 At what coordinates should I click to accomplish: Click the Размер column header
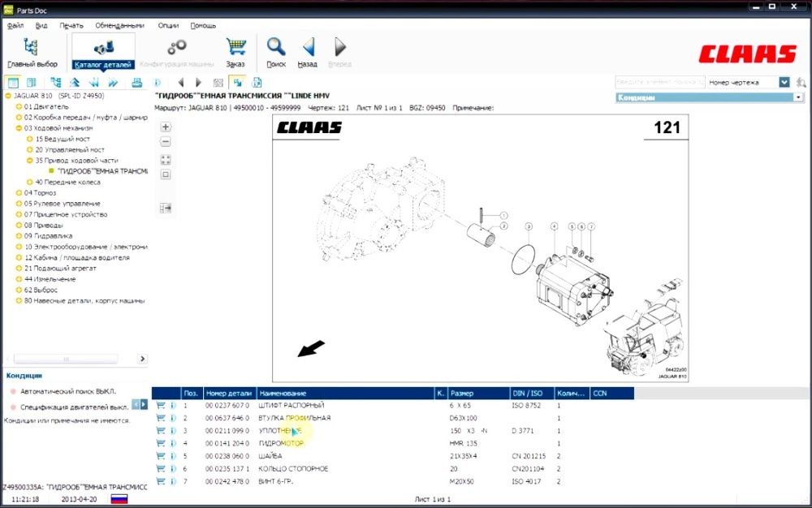click(x=478, y=393)
